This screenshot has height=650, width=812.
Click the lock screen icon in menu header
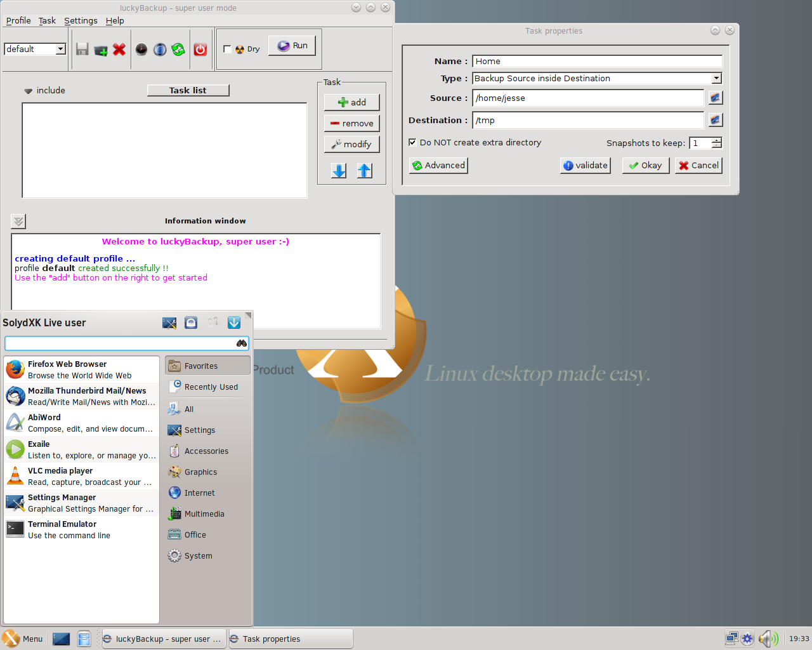point(191,322)
